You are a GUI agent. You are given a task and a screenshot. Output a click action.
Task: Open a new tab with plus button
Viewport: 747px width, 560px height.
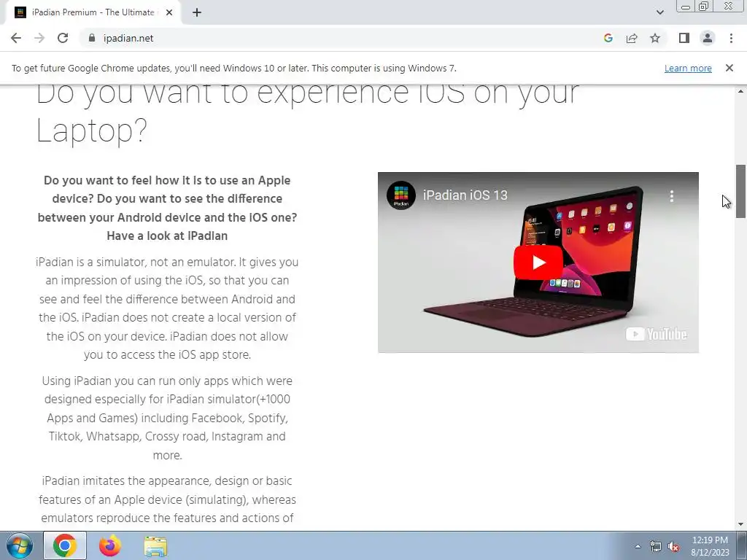click(197, 12)
